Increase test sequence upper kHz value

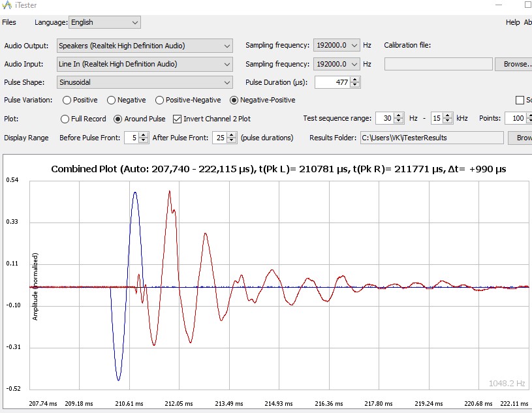tap(448, 115)
